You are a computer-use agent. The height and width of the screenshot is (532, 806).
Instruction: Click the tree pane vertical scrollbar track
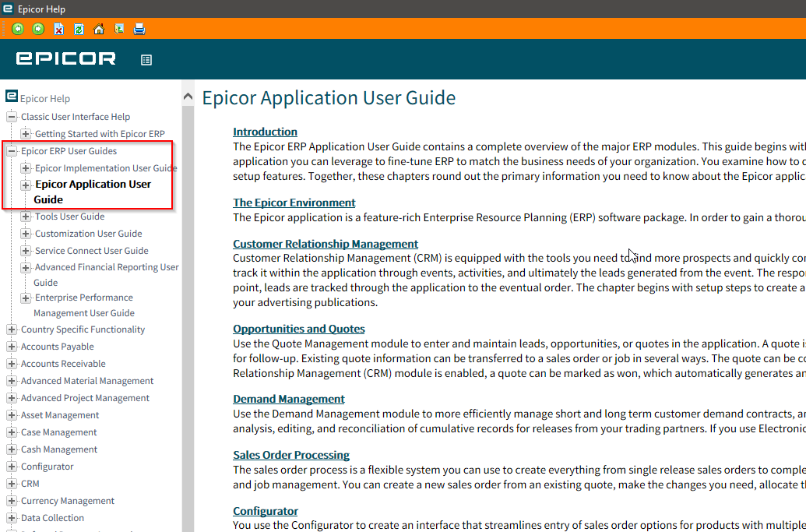click(188, 319)
